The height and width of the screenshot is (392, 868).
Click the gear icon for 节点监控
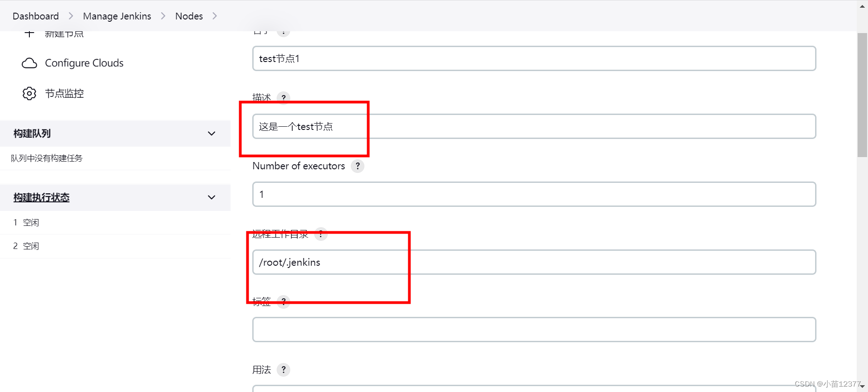tap(29, 94)
